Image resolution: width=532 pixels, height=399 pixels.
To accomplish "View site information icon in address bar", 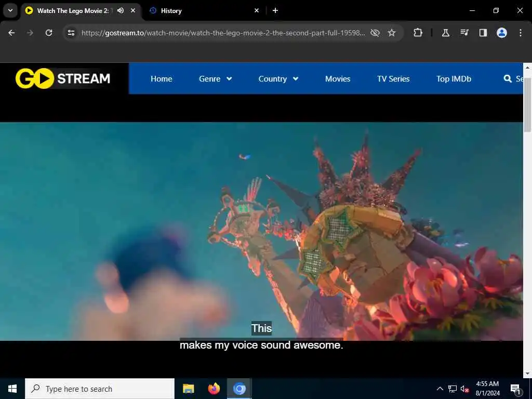I will pyautogui.click(x=71, y=33).
